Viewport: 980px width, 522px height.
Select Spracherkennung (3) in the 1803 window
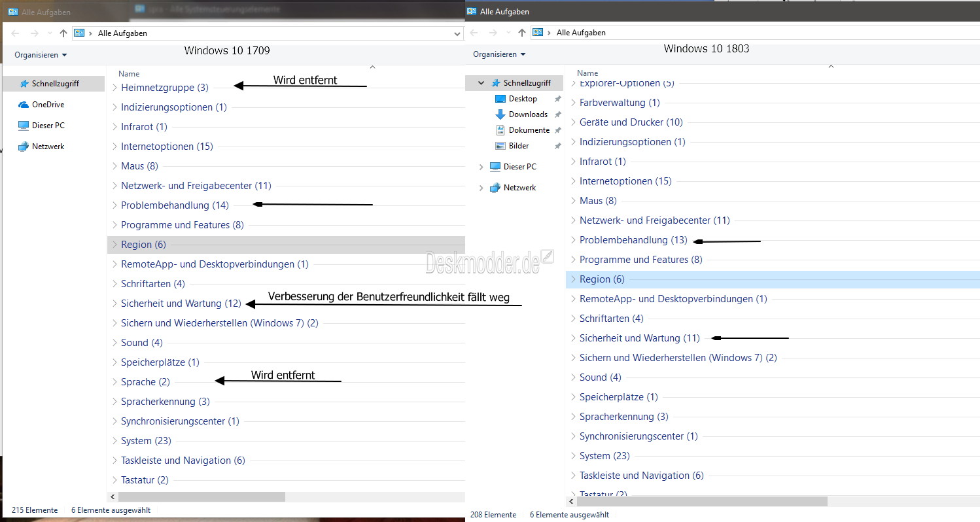[x=623, y=417]
